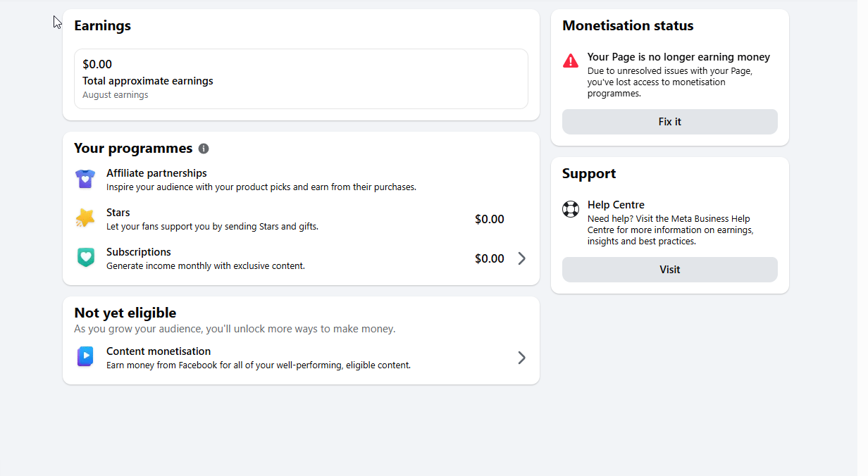Expand the Subscriptions row chevron

pos(521,258)
